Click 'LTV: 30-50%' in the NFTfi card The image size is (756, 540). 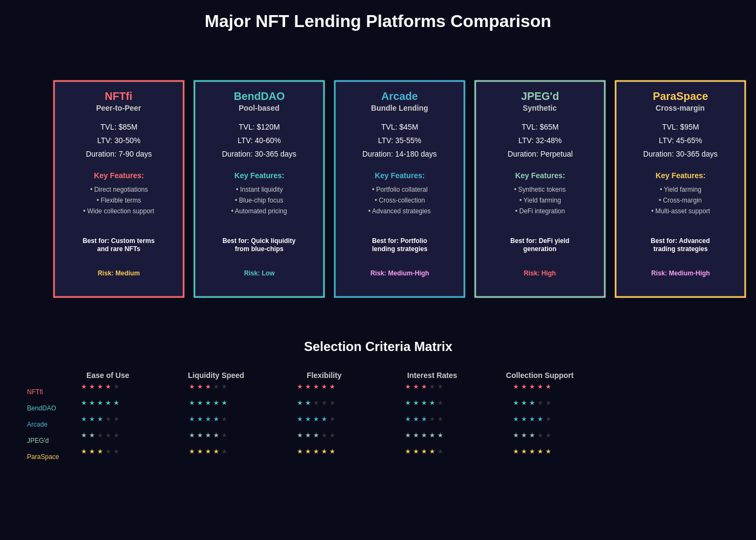119,140
